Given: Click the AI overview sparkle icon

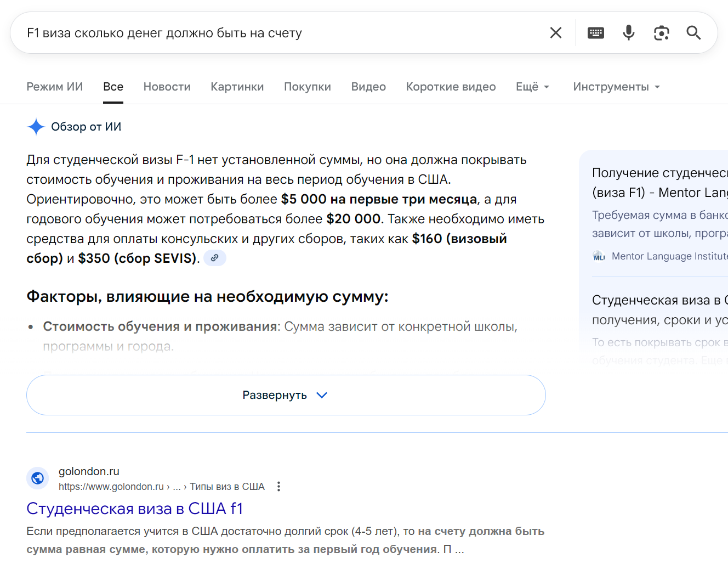Looking at the screenshot, I should point(36,127).
